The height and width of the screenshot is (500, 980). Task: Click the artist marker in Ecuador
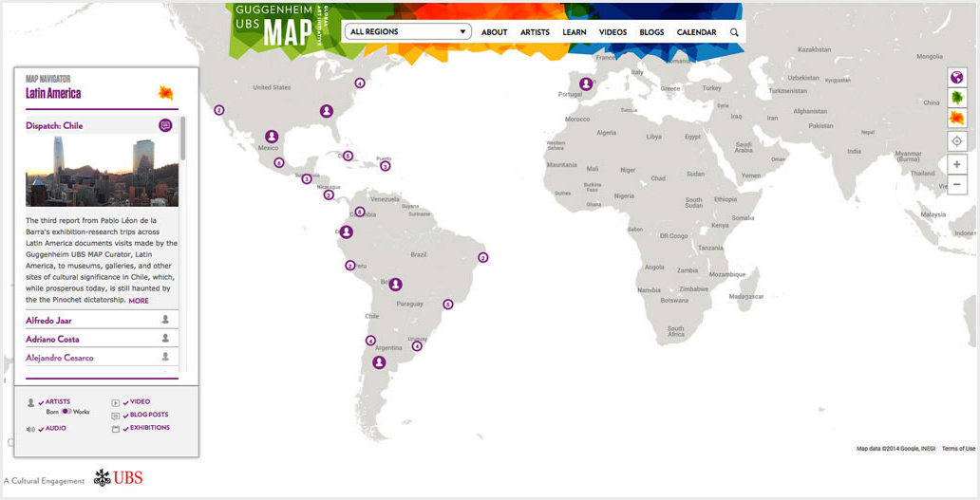(x=347, y=232)
